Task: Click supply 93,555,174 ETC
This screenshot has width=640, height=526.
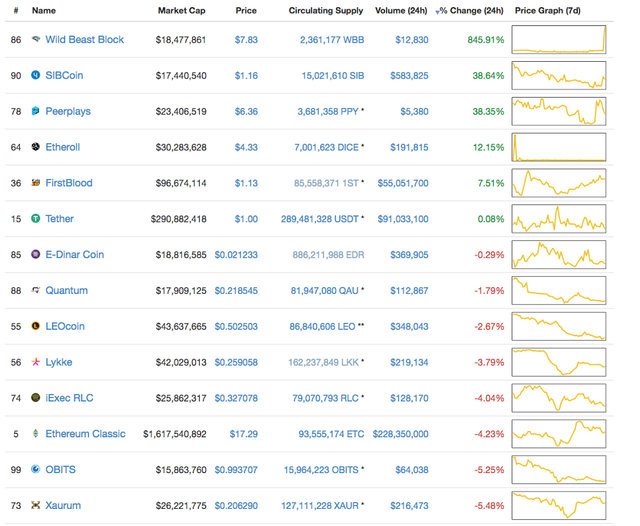Action: (331, 434)
